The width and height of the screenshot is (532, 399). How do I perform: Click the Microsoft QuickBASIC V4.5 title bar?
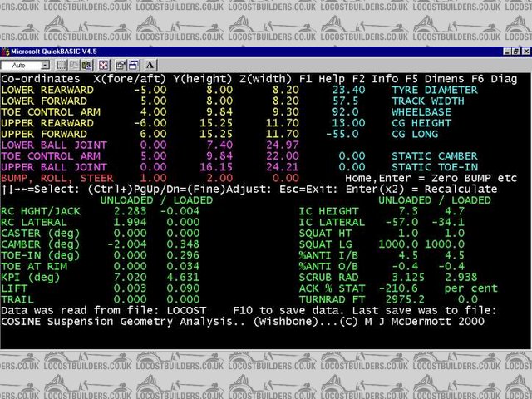point(249,51)
